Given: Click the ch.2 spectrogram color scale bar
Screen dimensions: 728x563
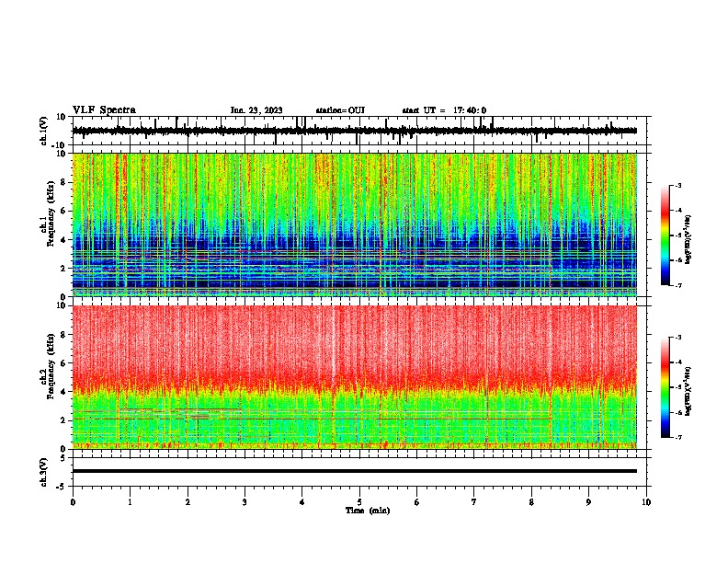Looking at the screenshot, I should coord(665,387).
